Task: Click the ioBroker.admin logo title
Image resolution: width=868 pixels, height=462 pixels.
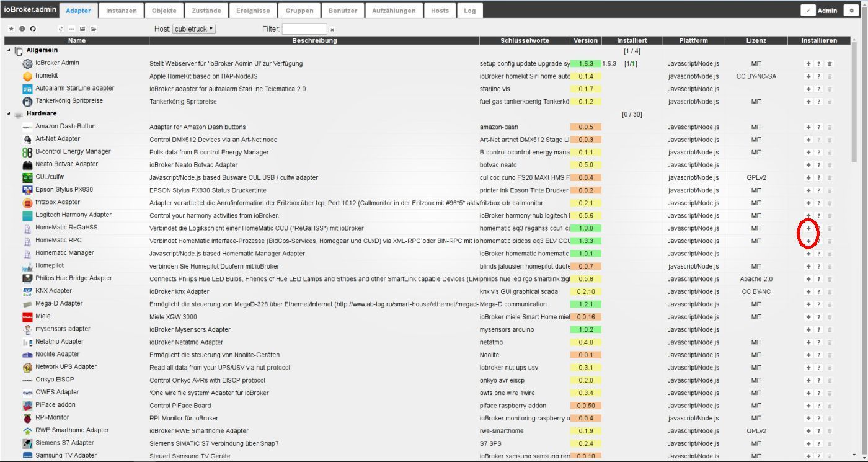Action: pyautogui.click(x=30, y=10)
